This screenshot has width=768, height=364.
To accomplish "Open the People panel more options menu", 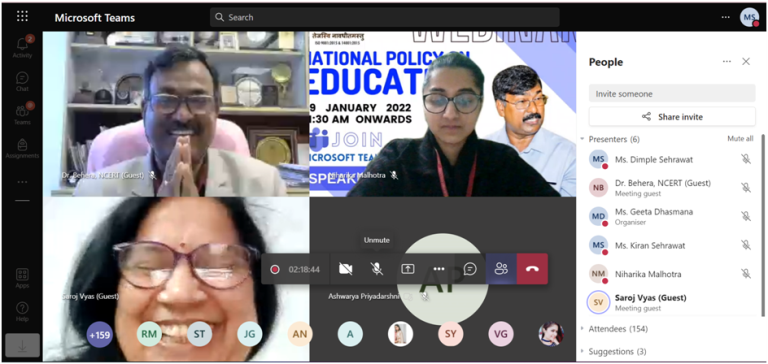I will tap(727, 62).
